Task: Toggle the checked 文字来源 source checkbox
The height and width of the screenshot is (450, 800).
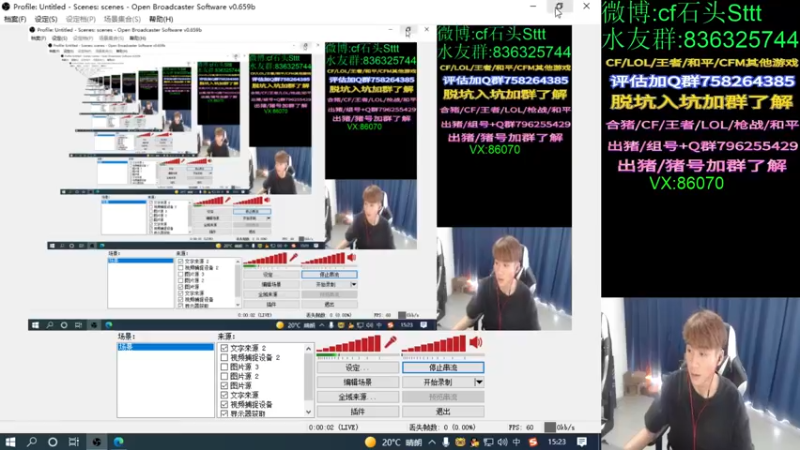Action: pos(224,395)
